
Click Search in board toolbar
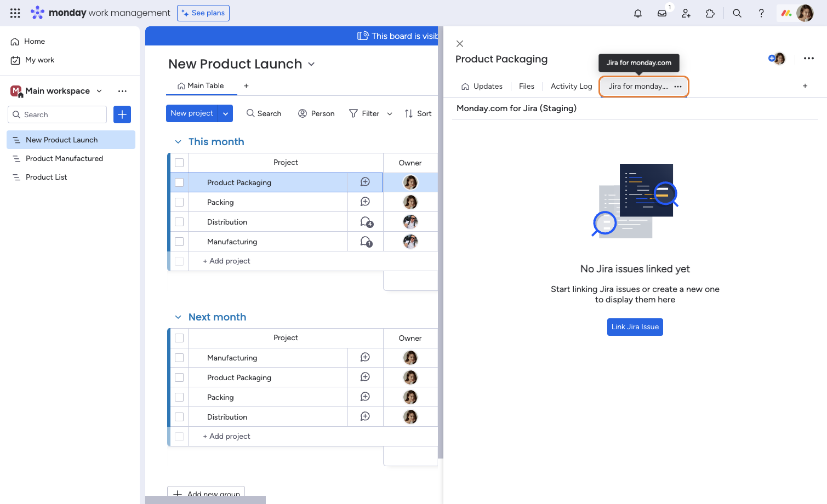[264, 113]
